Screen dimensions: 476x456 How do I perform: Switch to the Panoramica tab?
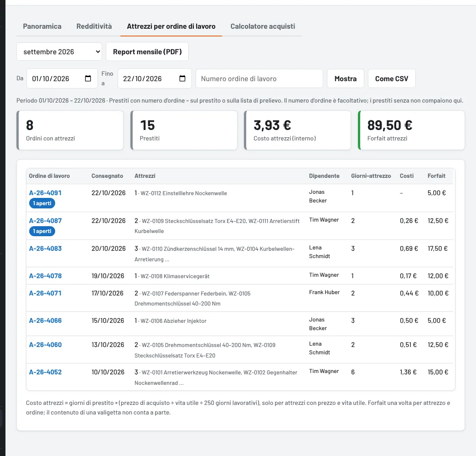(x=42, y=26)
